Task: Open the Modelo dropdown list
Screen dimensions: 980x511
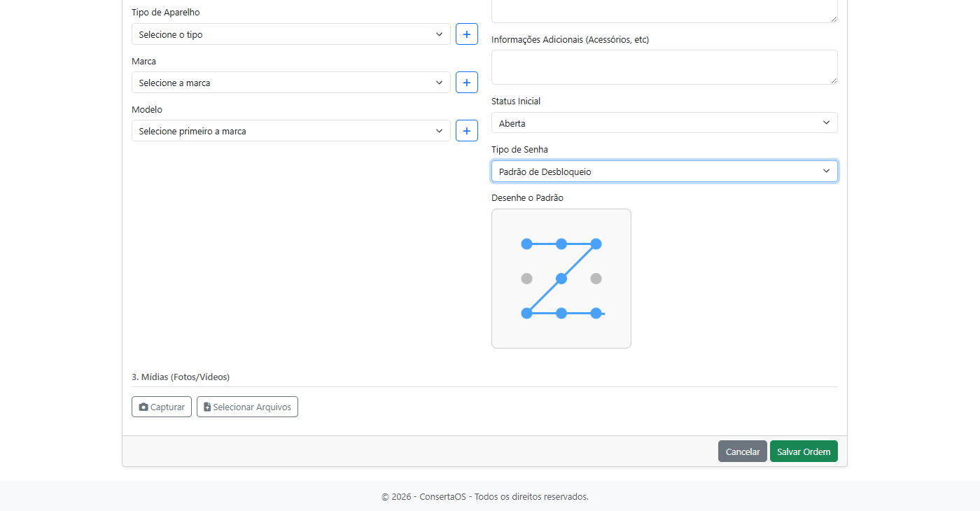Action: coord(290,131)
